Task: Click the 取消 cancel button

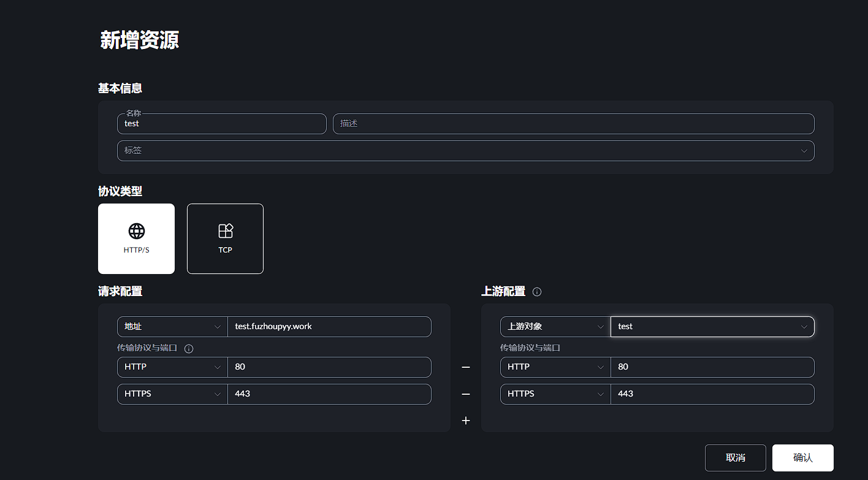Action: point(735,458)
